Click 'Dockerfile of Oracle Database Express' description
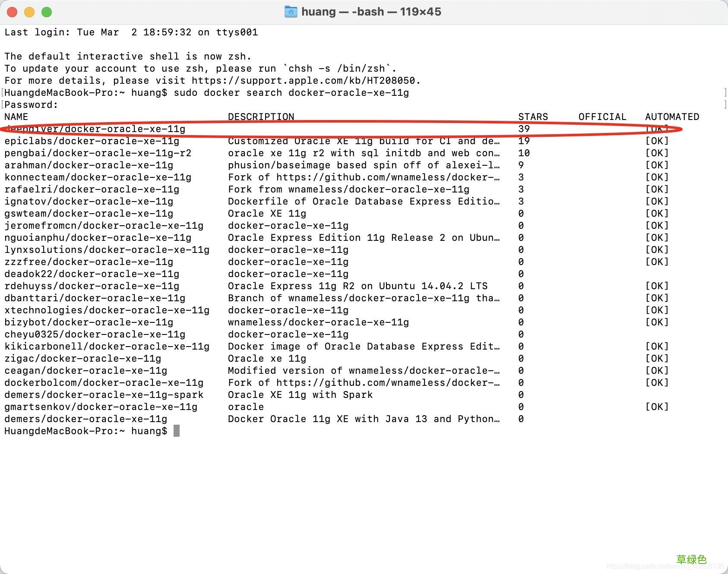 [364, 202]
